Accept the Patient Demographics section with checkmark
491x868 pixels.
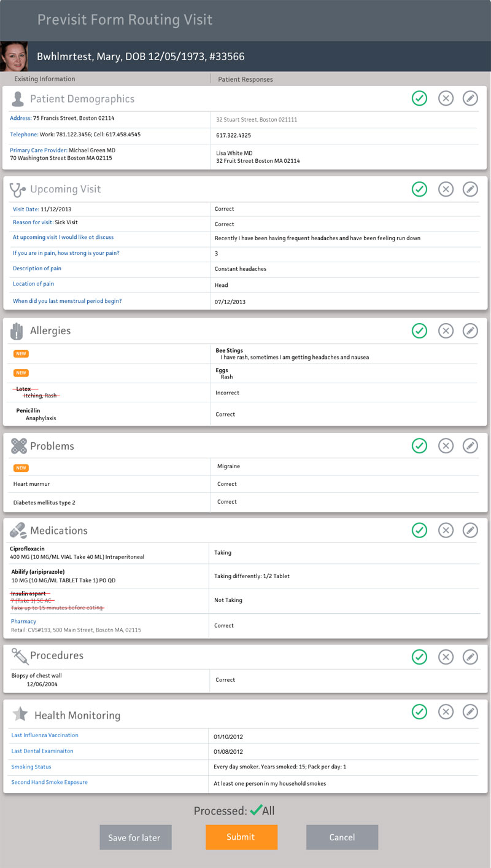pyautogui.click(x=419, y=98)
